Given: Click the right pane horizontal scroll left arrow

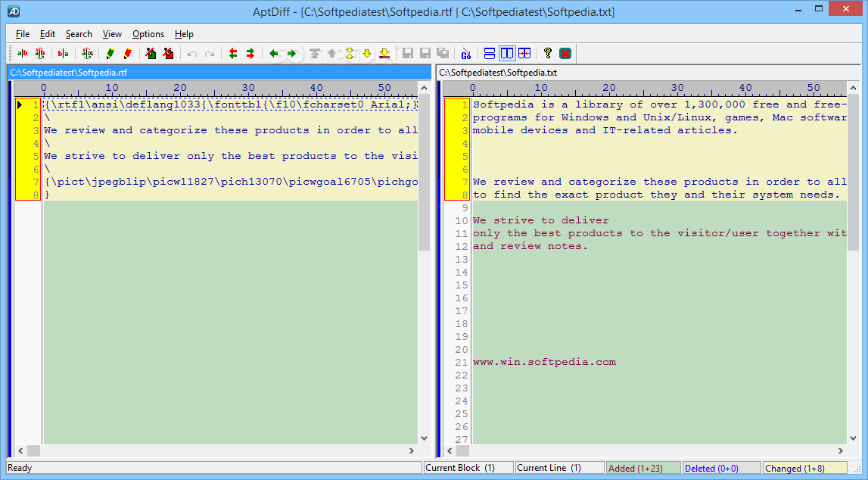Looking at the screenshot, I should click(450, 450).
